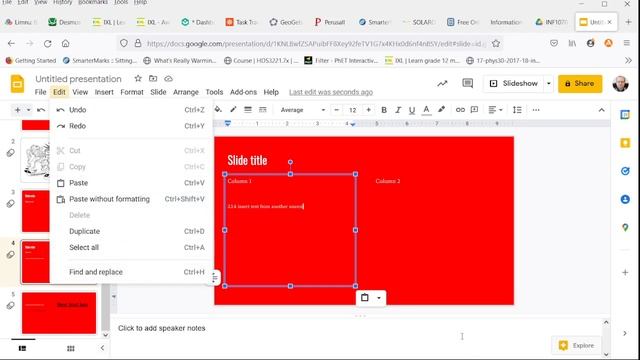Choose Redo in the Edit menu
The width and height of the screenshot is (640, 360).
click(x=131, y=126)
